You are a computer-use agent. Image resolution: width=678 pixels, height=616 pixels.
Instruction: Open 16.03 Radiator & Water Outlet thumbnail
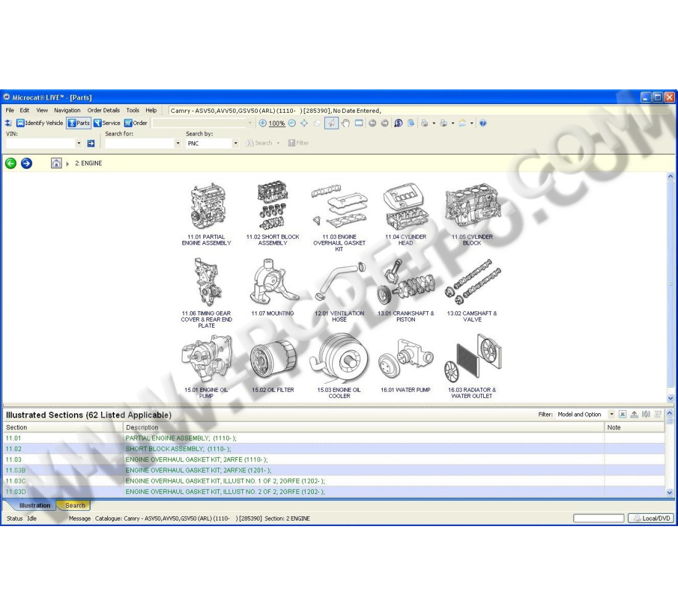(x=472, y=366)
